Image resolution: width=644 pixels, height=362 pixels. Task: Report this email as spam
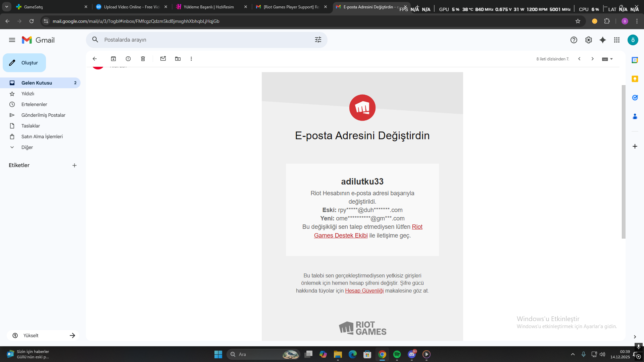tap(128, 59)
